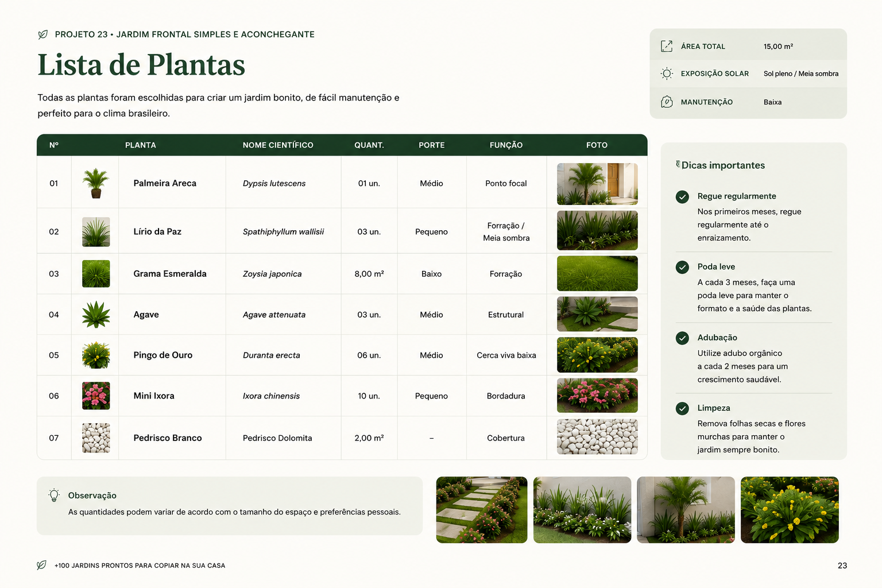The width and height of the screenshot is (882, 588).
Task: Click the Pedrisco Branco pebbles icon
Action: pyautogui.click(x=96, y=438)
